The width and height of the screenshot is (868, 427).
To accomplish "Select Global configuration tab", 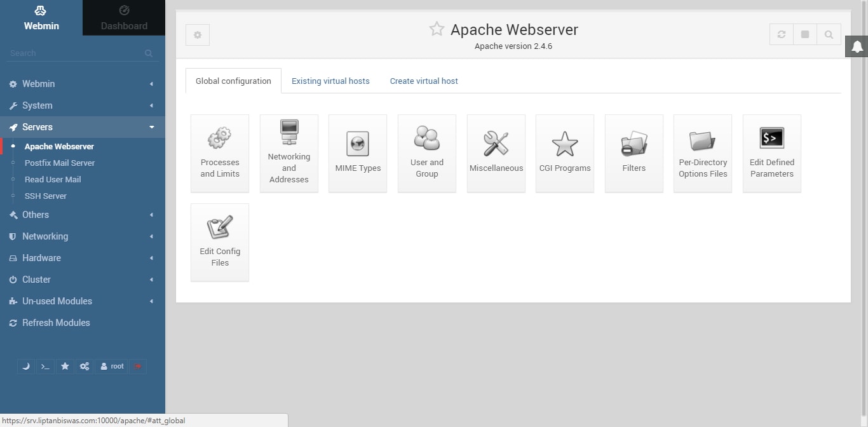I will coord(233,81).
